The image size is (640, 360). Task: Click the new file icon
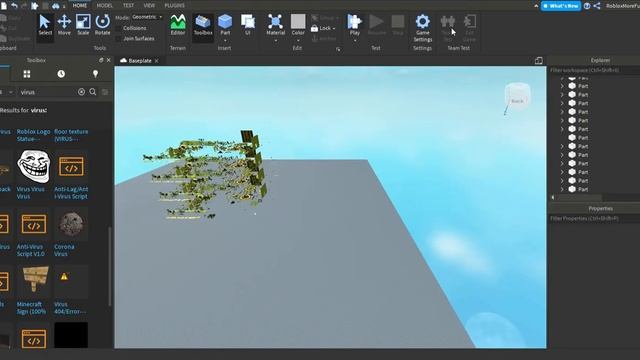coord(4,5)
